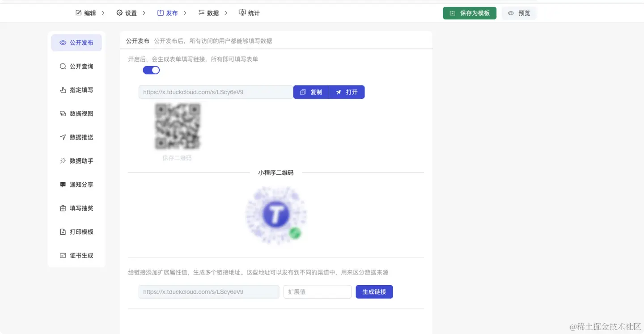Screen dimensions: 644x334
Task: Click the mini program QR code
Action: point(276,216)
